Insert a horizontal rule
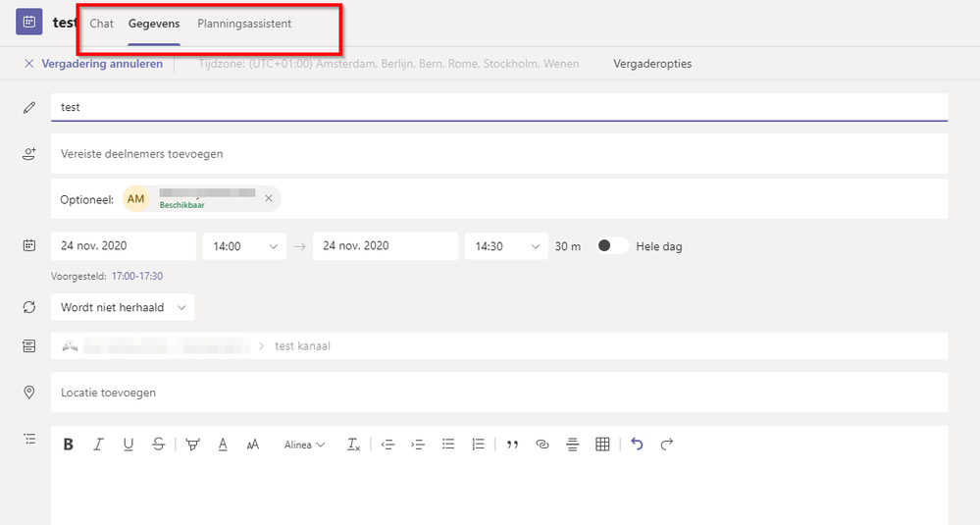The image size is (980, 525). 573,445
